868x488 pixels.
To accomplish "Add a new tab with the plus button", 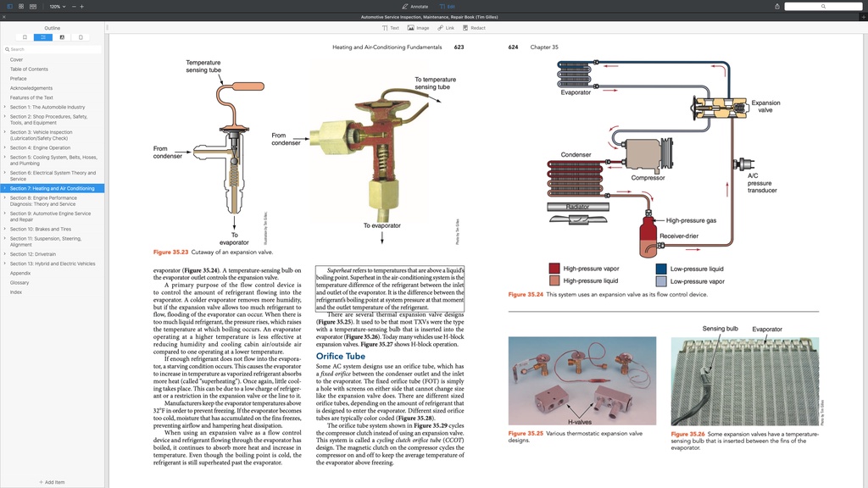I will tap(863, 17).
